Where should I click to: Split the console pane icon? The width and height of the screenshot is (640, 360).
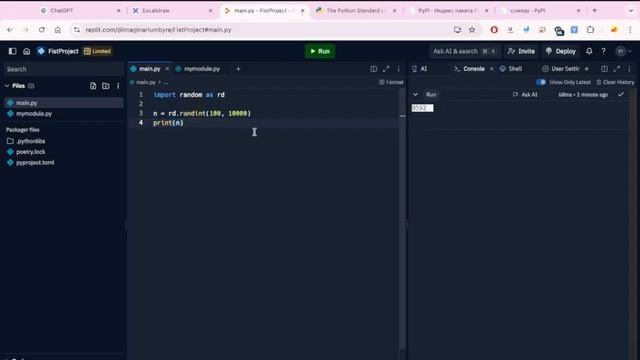604,69
